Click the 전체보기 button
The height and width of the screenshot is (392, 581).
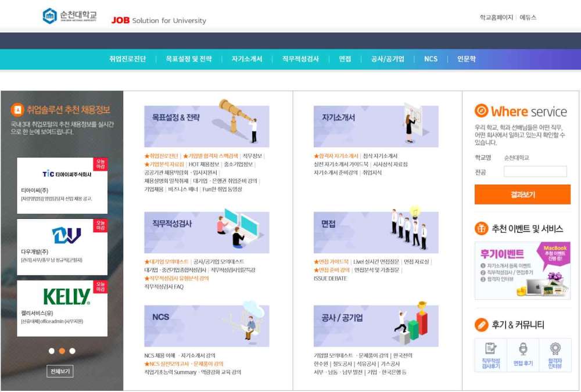60,371
